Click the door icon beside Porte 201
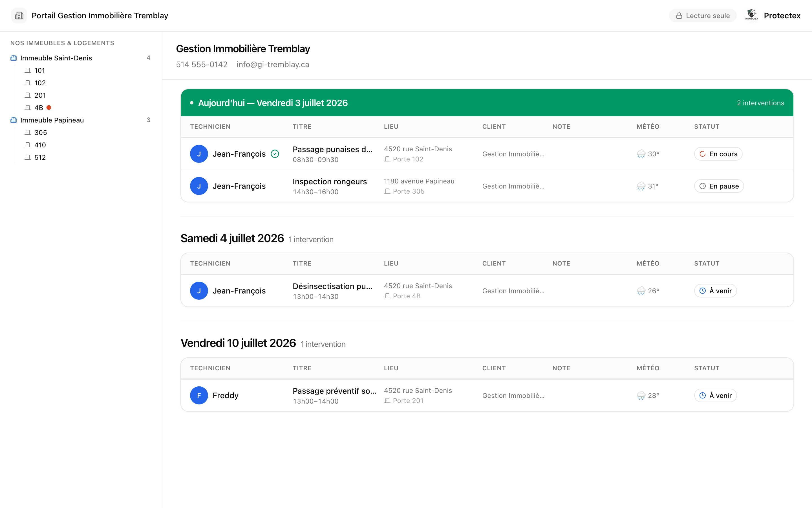 (387, 401)
